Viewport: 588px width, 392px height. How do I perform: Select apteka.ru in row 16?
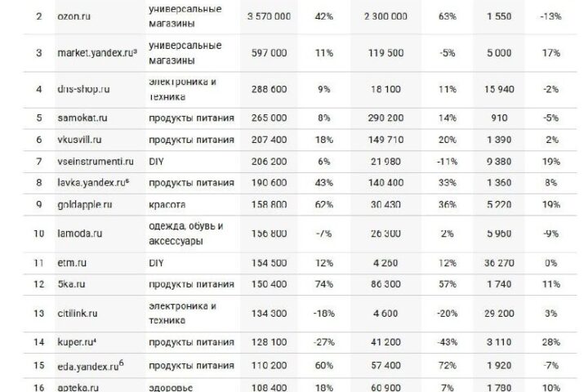click(x=78, y=387)
